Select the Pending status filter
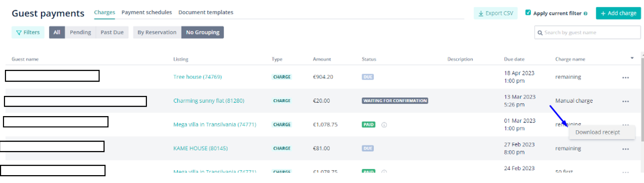644x183 pixels. pyautogui.click(x=80, y=32)
